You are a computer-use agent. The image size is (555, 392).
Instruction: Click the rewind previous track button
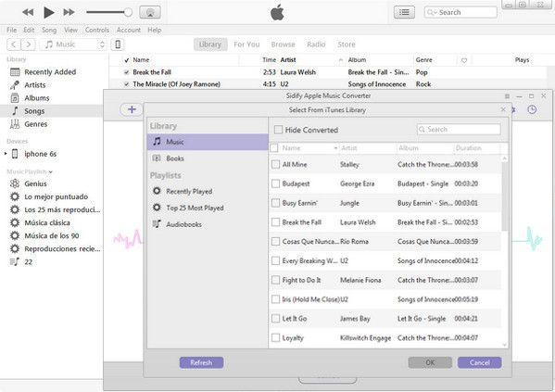(x=28, y=12)
